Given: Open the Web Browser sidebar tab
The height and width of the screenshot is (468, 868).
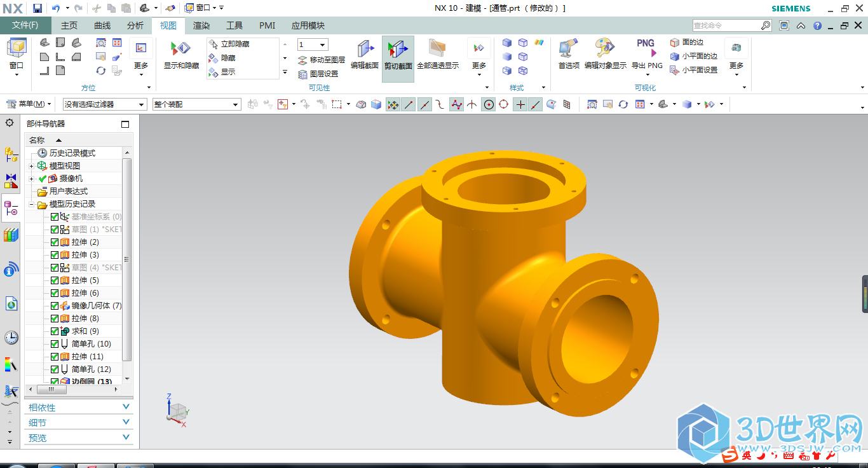Looking at the screenshot, I should pyautogui.click(x=11, y=304).
